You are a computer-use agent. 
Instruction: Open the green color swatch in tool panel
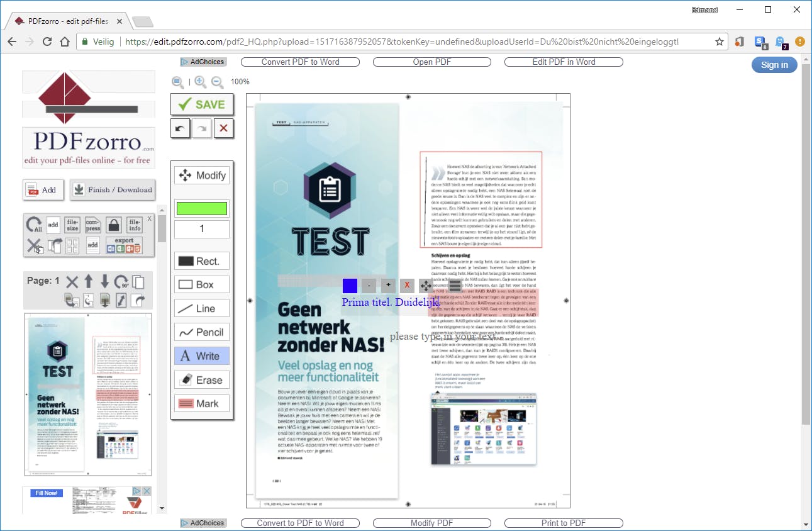(202, 208)
